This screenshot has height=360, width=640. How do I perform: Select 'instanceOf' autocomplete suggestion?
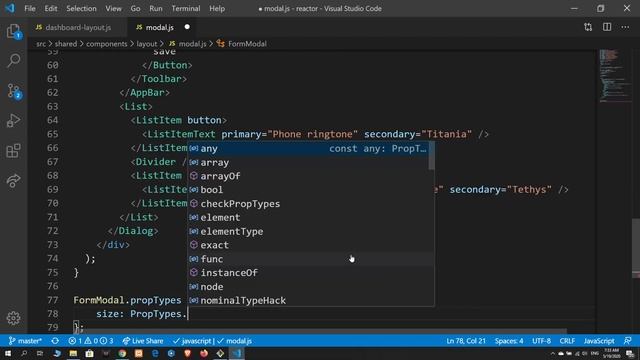pos(308,273)
